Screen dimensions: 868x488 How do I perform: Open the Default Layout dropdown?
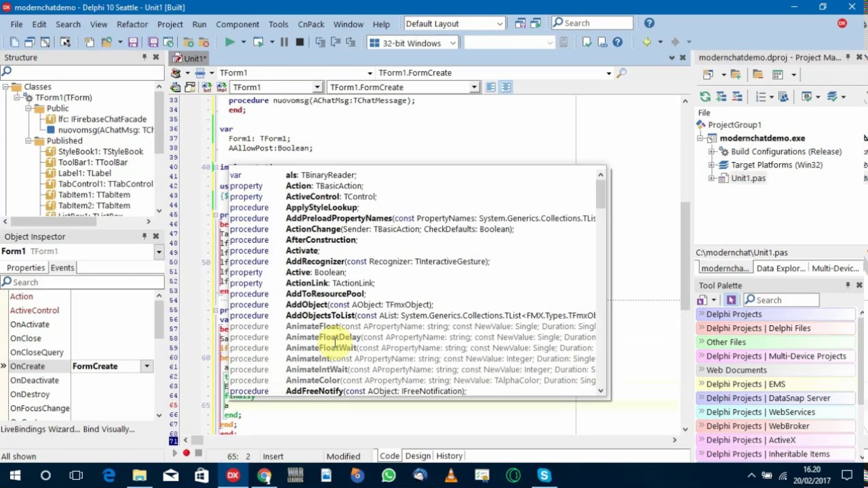[500, 24]
